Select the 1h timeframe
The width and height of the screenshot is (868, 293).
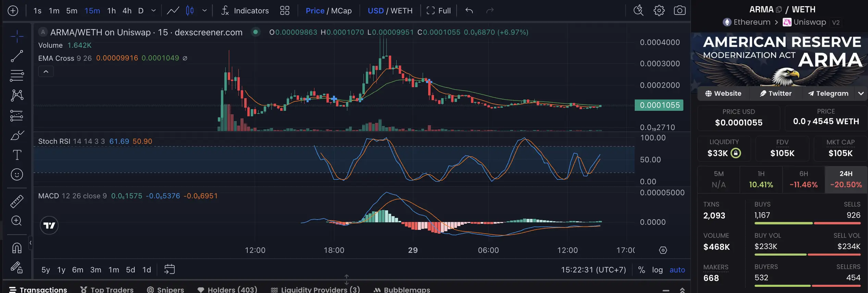[111, 11]
